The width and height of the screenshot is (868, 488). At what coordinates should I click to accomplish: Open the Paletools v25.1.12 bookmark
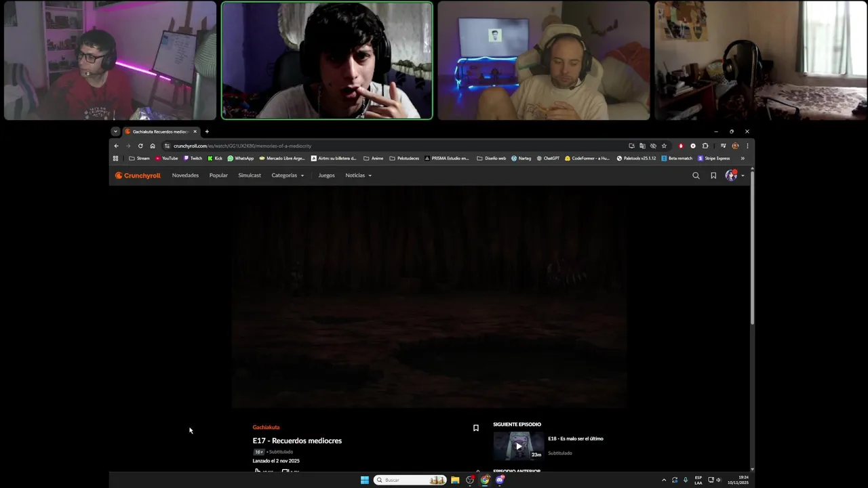637,159
